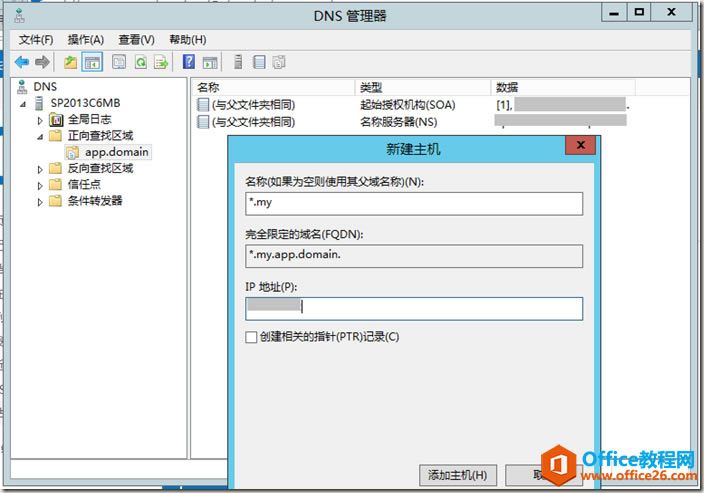This screenshot has height=493, width=704.
Task: Select app.domain in the tree
Action: pyautogui.click(x=117, y=152)
